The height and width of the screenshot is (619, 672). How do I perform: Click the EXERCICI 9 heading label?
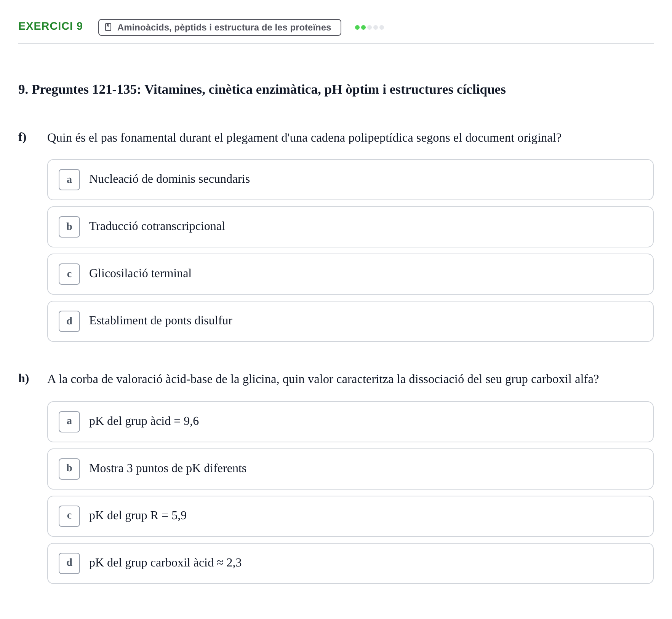[x=51, y=26]
